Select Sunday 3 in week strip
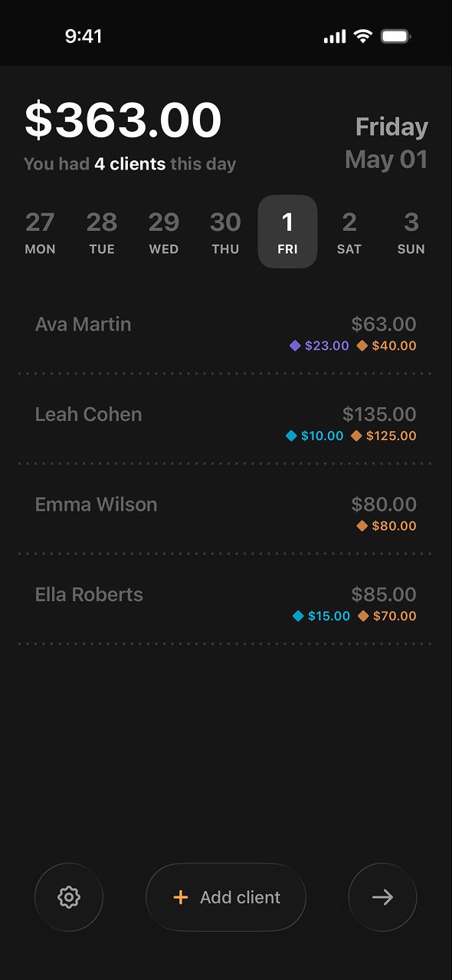This screenshot has width=452, height=980. coord(411,232)
